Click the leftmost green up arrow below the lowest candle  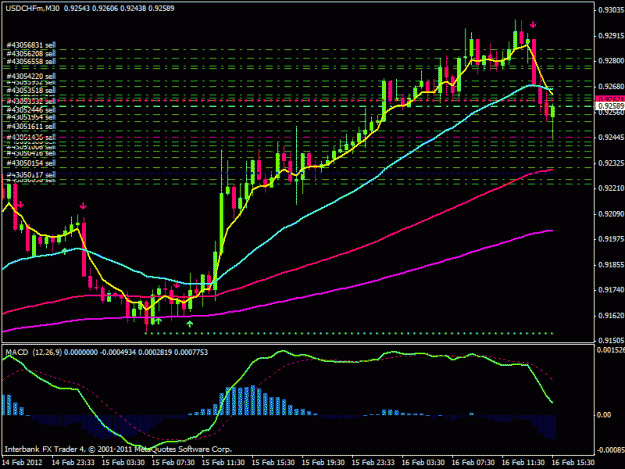(x=159, y=320)
